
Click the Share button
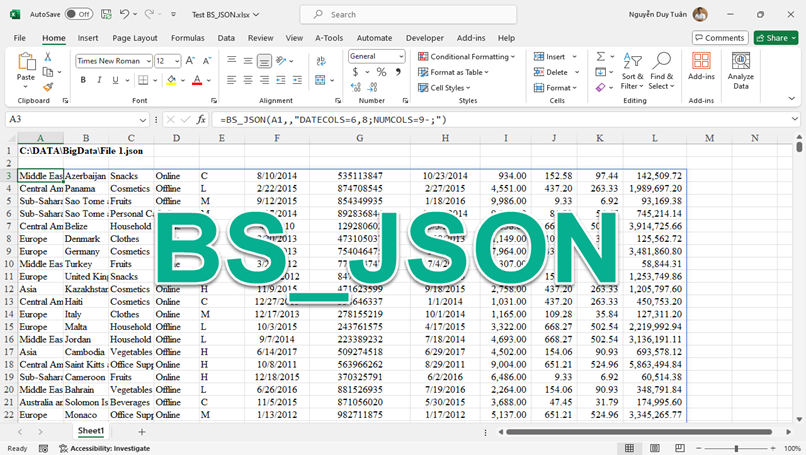pos(776,38)
